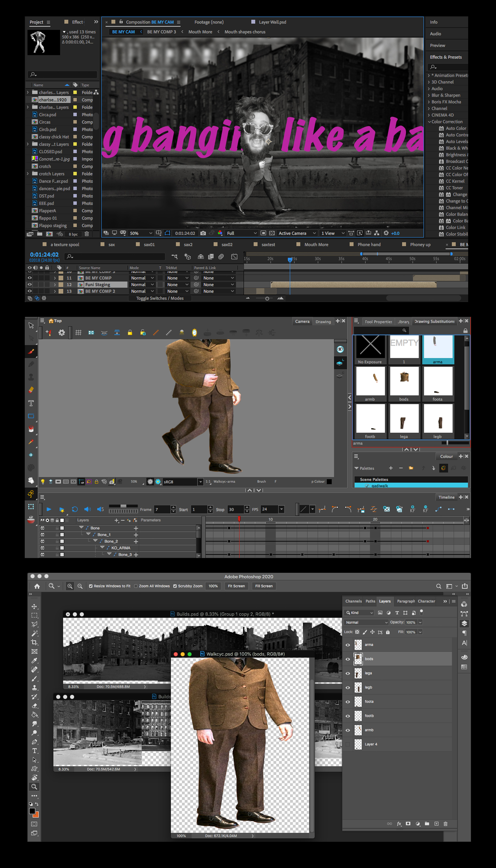The width and height of the screenshot is (496, 868).
Task: Select the Brush tool in Harmony
Action: [x=31, y=351]
